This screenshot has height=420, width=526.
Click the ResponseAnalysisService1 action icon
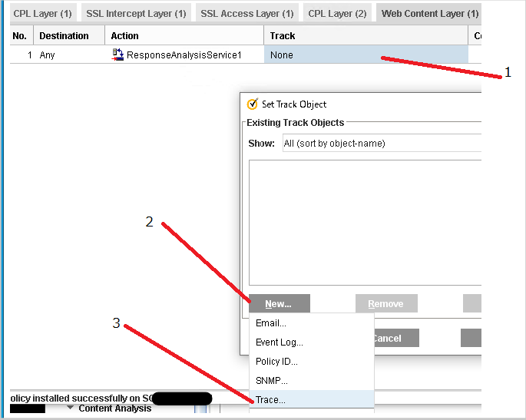click(117, 55)
